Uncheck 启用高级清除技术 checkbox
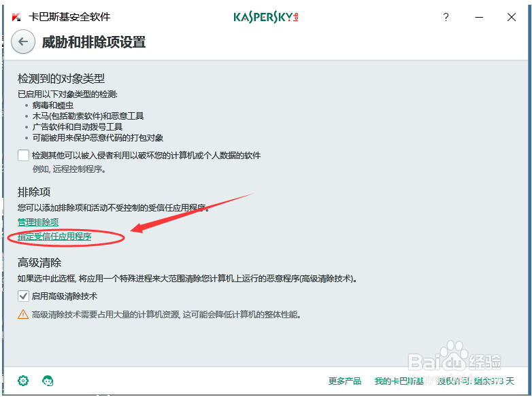 tap(23, 296)
